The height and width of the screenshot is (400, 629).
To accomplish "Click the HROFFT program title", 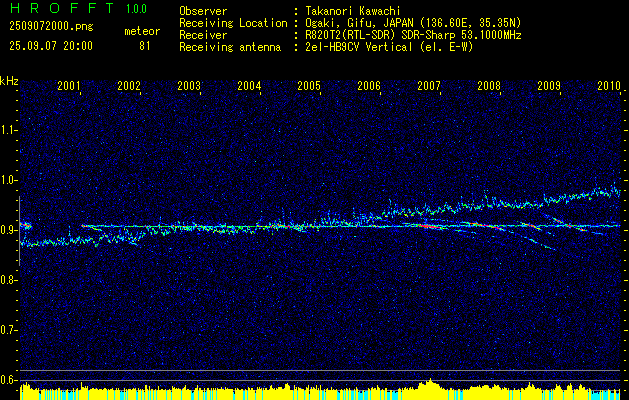I will pos(62,8).
